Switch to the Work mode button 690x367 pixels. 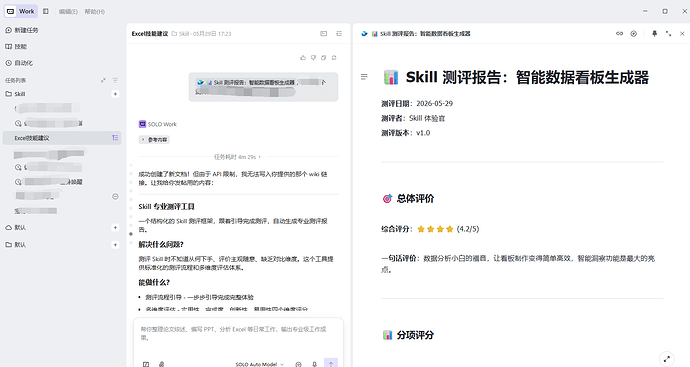(21, 11)
